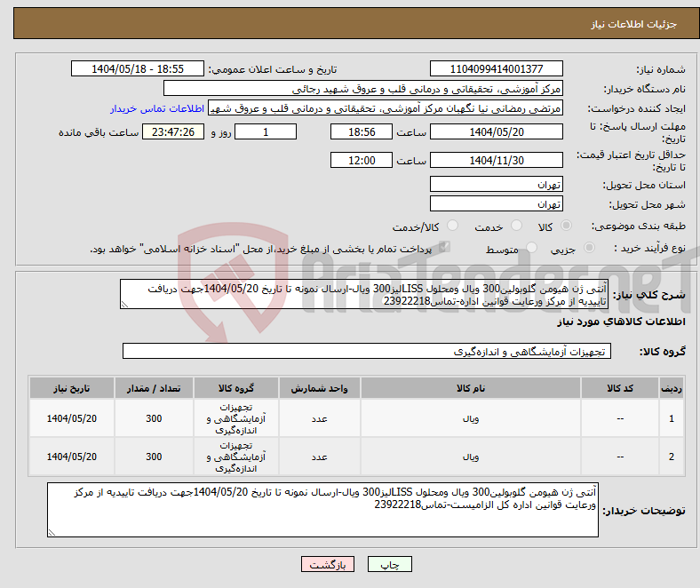Click row number 2 cell
700x588 pixels.
671,457
